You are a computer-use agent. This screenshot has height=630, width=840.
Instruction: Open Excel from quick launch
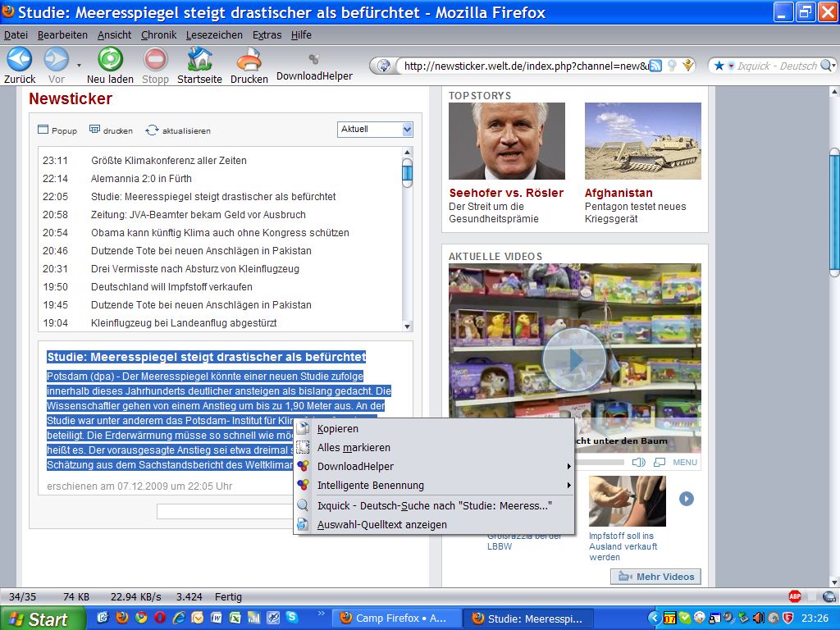click(235, 618)
